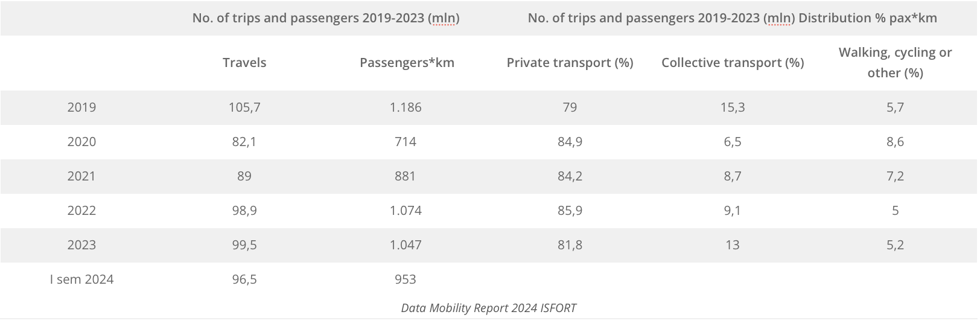Click the Passengers*km column header
The width and height of the screenshot is (980, 332).
coord(407,63)
